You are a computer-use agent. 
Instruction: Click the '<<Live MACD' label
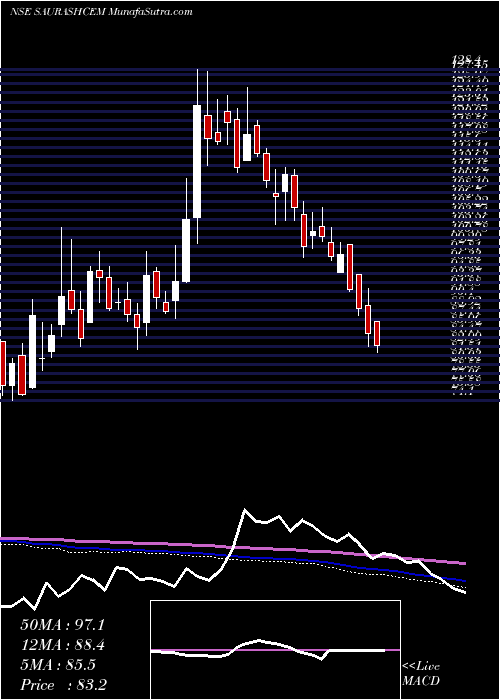coord(421,674)
